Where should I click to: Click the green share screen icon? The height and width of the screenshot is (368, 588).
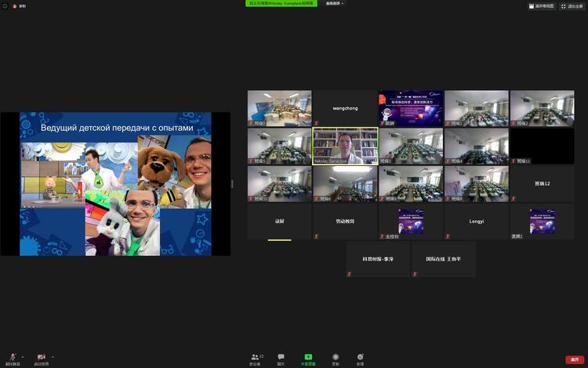coord(308,357)
